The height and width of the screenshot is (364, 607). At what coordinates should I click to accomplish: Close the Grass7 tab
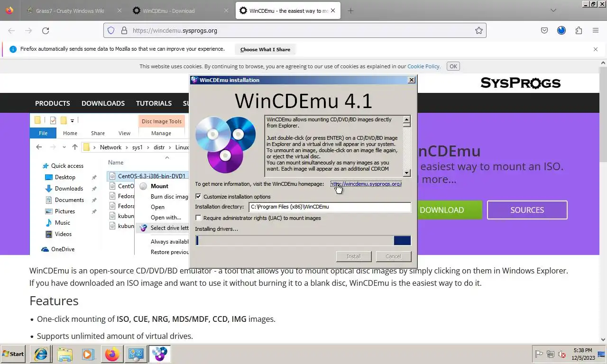119,10
